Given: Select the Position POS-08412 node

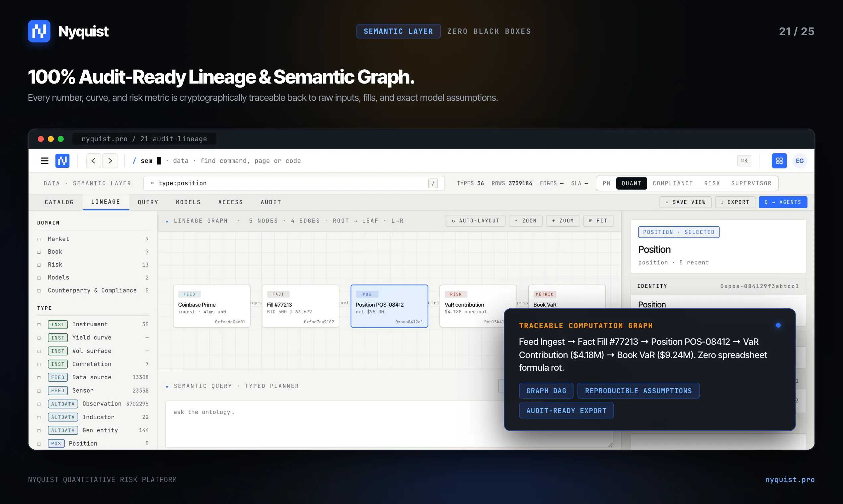Looking at the screenshot, I should [x=389, y=306].
